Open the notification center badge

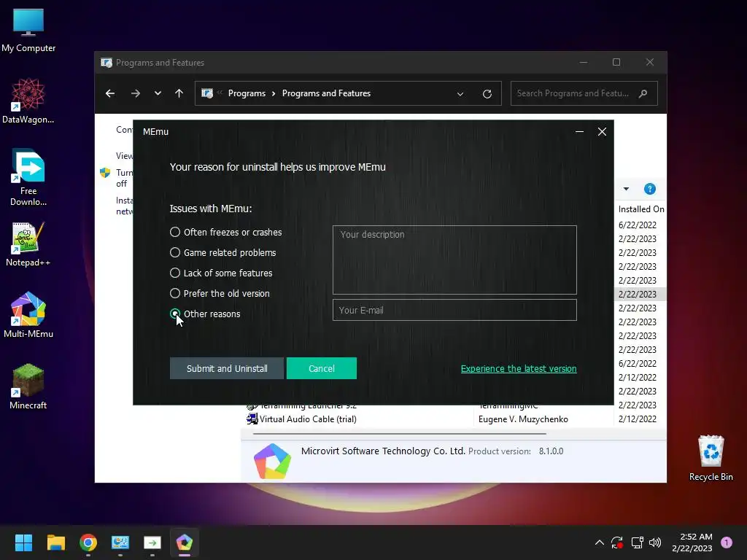point(727,542)
